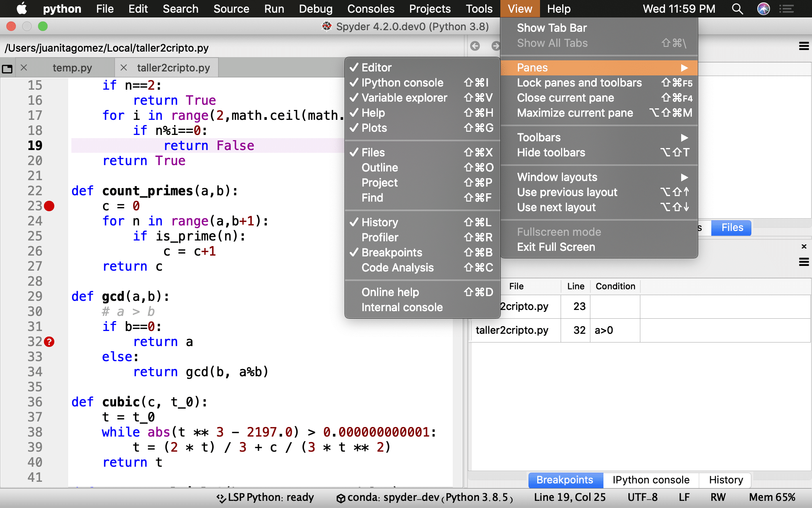
Task: Sort breakpoints by Line column header
Action: tap(576, 286)
